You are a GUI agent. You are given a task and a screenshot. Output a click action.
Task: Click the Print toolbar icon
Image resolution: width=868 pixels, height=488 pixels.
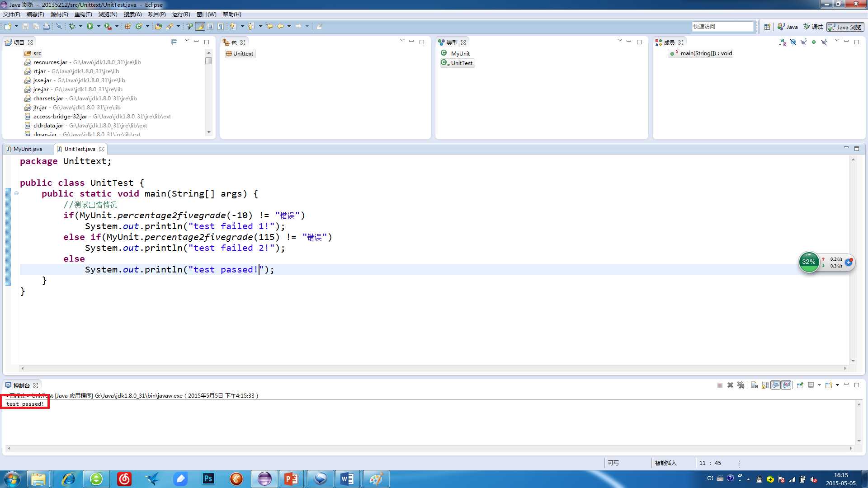coord(46,26)
